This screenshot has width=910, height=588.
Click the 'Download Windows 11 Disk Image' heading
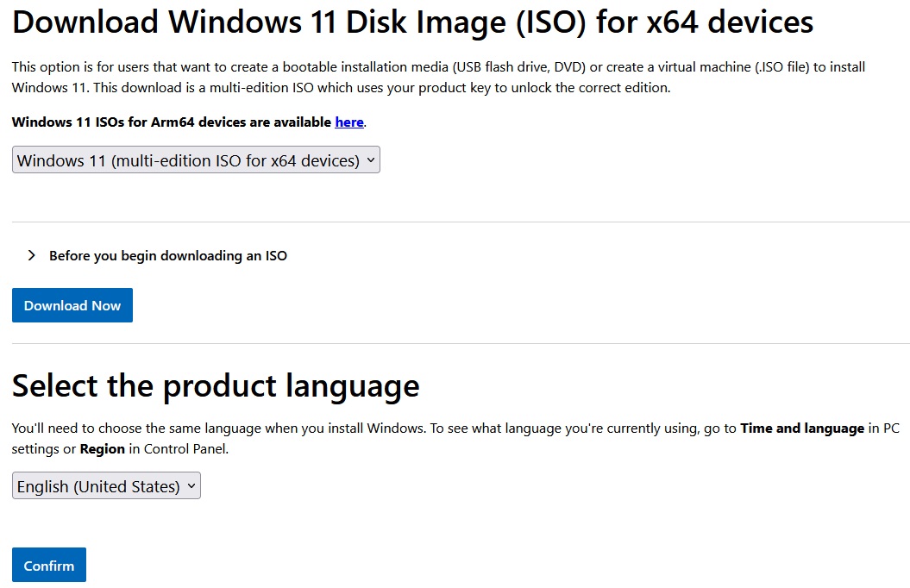[x=412, y=22]
